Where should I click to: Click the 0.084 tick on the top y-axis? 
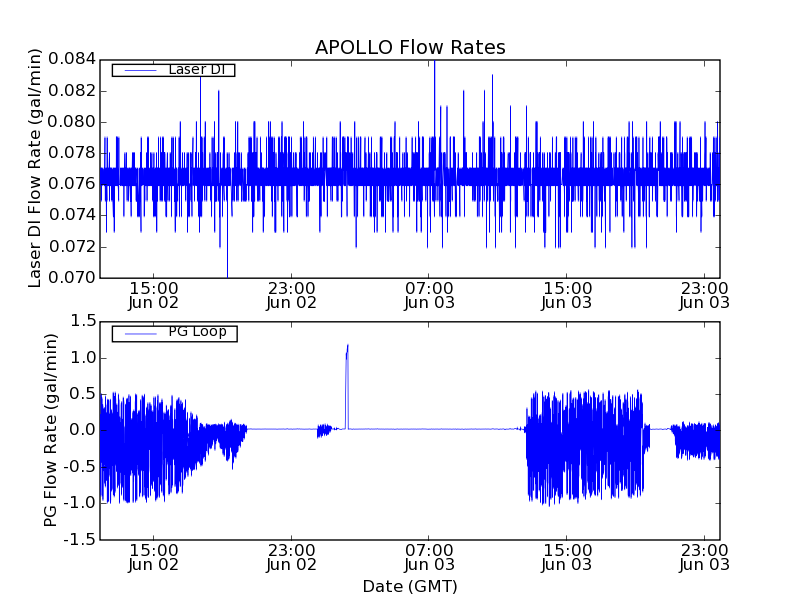(x=74, y=59)
